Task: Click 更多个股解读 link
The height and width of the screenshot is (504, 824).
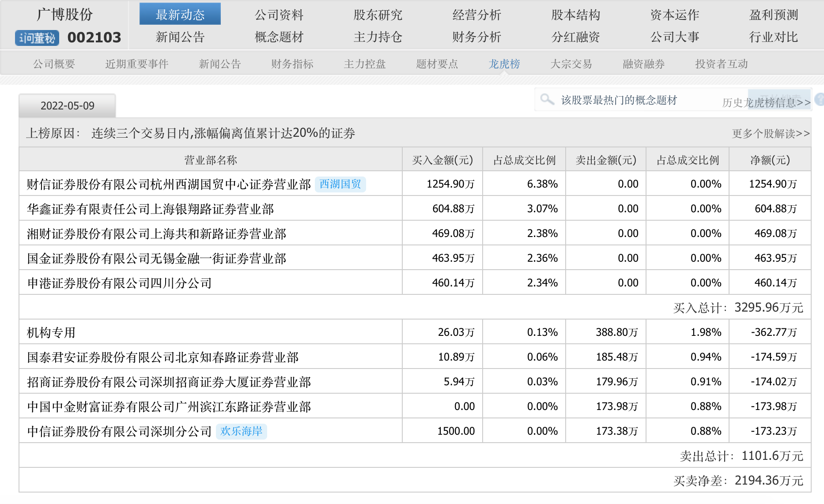Action: tap(771, 134)
